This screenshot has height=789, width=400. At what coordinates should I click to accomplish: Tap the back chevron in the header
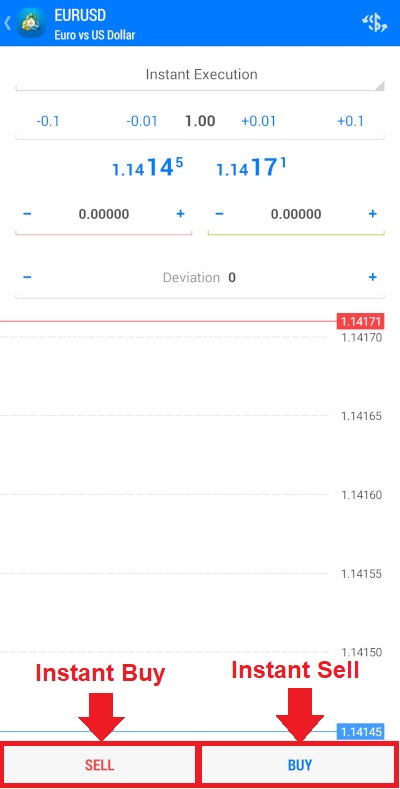7,23
